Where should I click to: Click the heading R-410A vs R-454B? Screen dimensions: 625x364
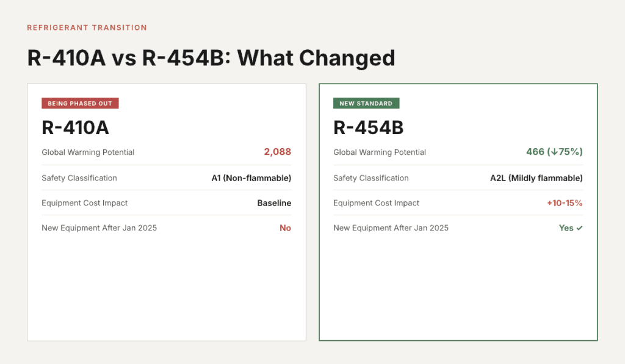(211, 57)
